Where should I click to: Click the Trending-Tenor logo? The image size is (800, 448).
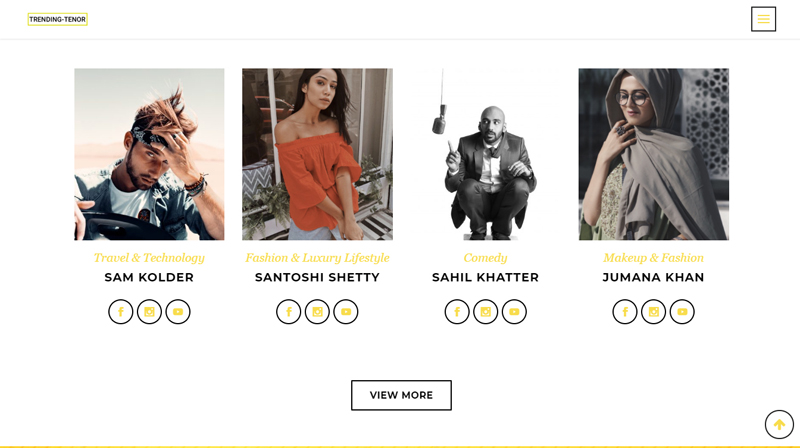[58, 19]
